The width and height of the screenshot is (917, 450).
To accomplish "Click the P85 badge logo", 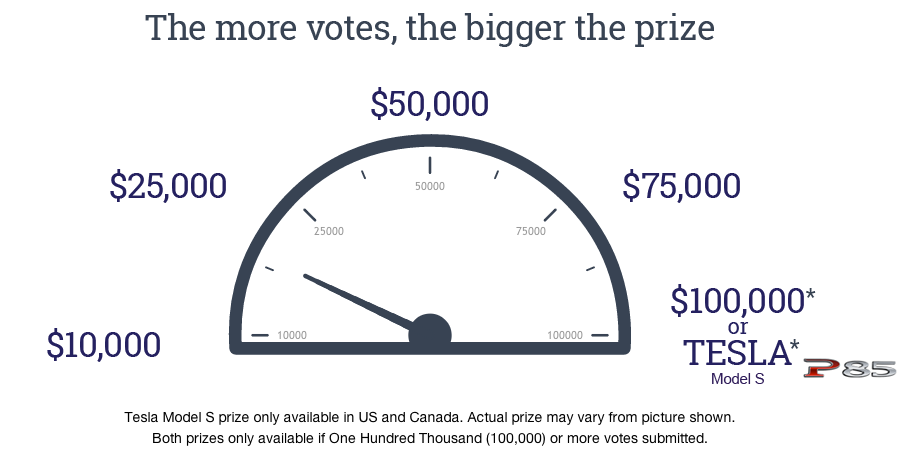I will pyautogui.click(x=850, y=369).
